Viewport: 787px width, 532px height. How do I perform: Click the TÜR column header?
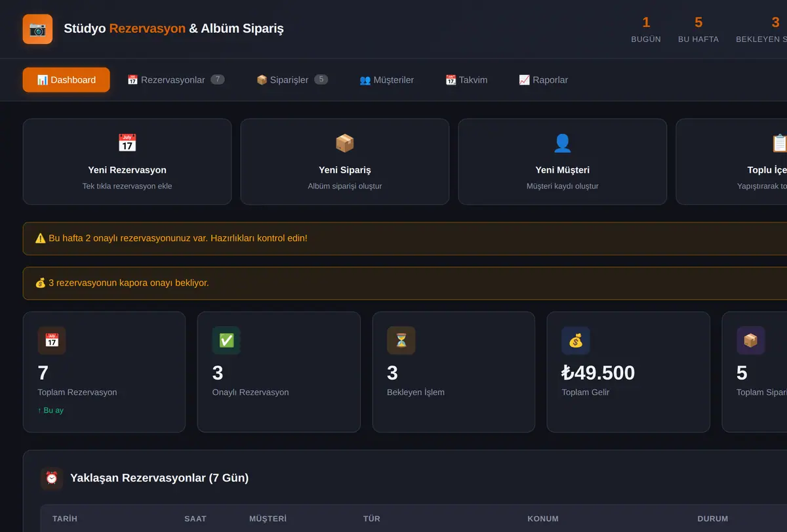coord(372,518)
